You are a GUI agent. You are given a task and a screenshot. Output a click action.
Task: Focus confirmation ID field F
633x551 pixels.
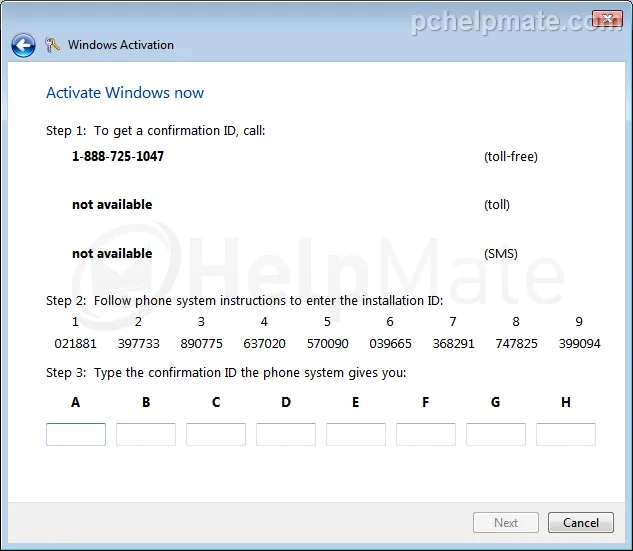click(426, 434)
